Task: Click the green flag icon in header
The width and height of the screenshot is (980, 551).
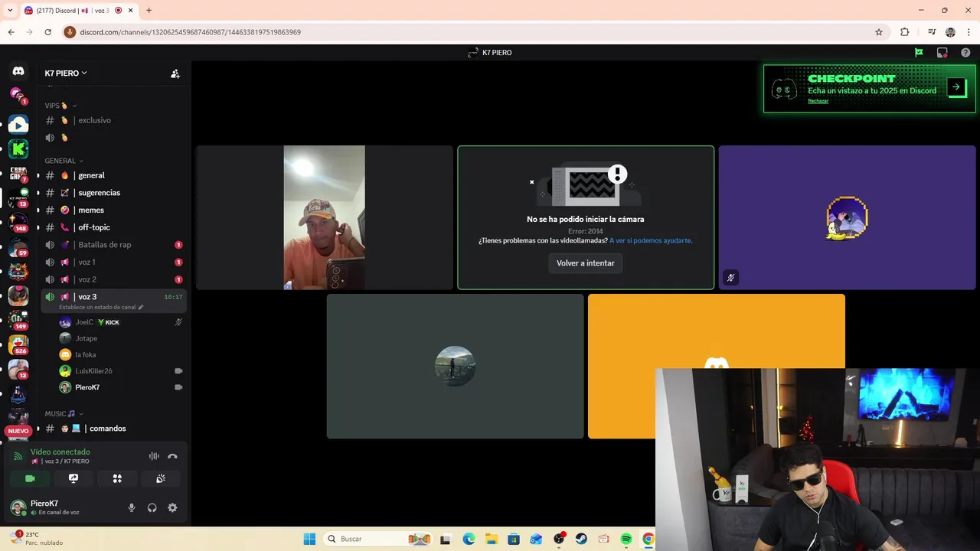Action: pos(919,53)
